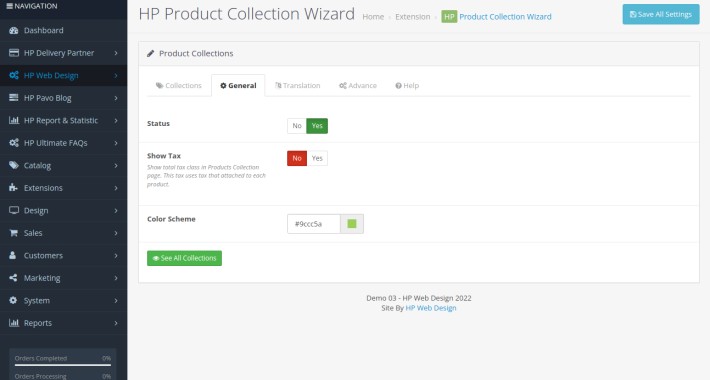Screen dimensions: 710x380
Task: Open the Help tab
Action: click(x=407, y=86)
